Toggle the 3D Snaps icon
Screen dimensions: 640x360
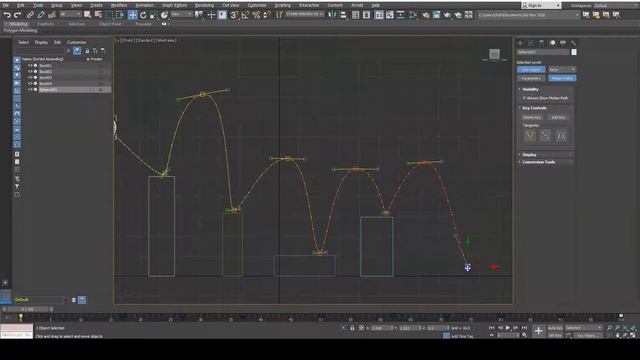tap(234, 15)
